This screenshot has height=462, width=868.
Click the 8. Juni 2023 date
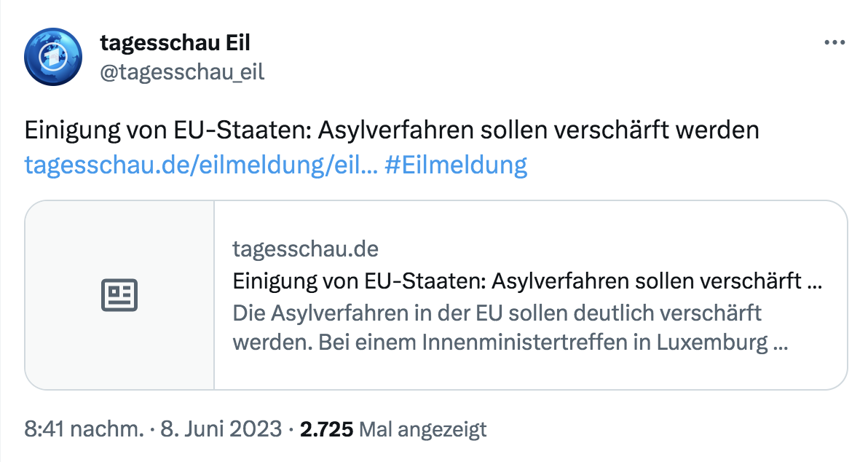pos(218,430)
